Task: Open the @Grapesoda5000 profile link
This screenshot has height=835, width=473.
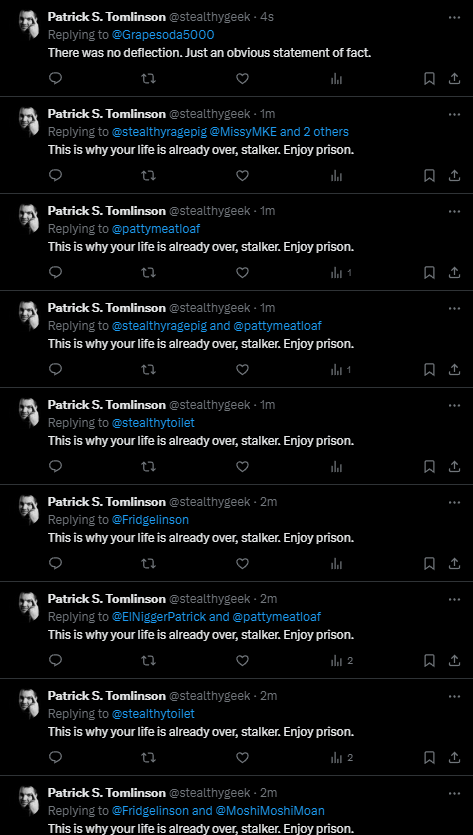Action: (163, 35)
